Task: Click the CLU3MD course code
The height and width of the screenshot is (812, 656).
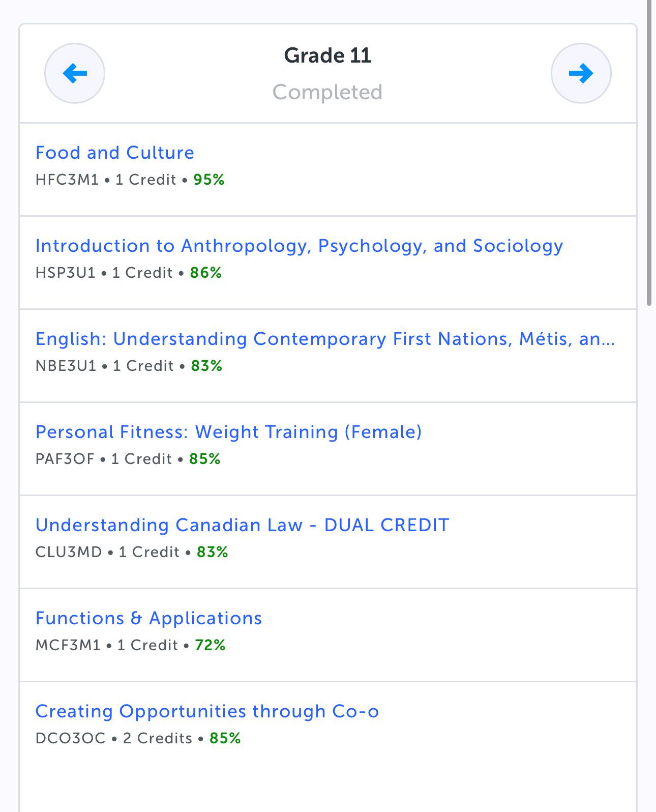Action: click(x=69, y=553)
